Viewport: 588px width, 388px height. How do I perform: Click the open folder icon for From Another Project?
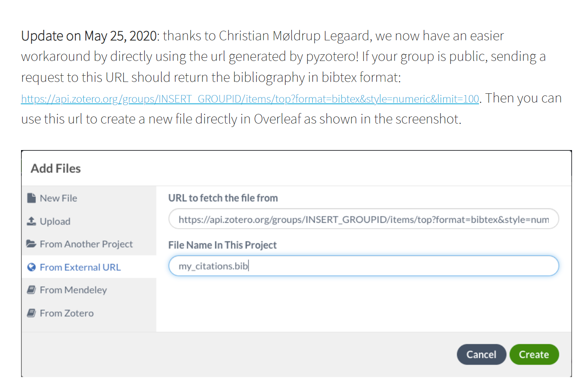tap(31, 244)
